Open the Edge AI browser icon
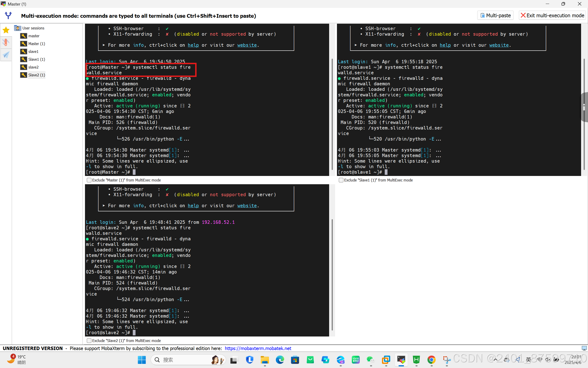The image size is (588, 368). (x=341, y=360)
